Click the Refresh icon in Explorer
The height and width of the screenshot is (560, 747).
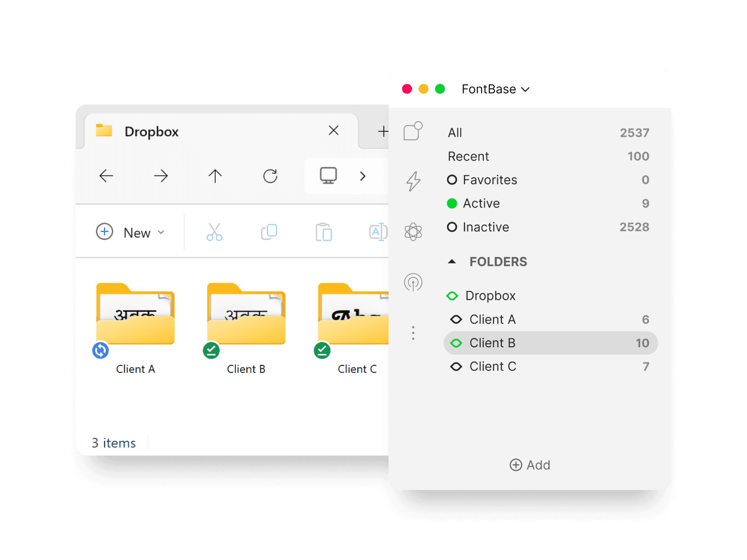coord(270,176)
